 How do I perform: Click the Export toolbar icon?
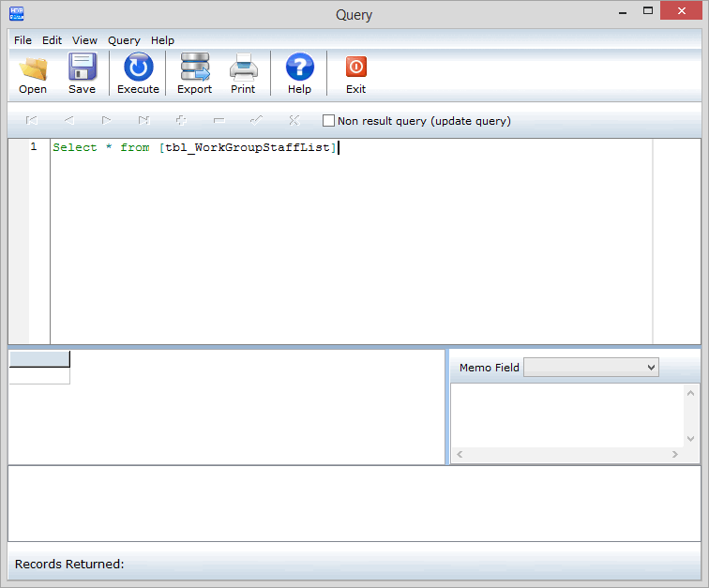[194, 68]
